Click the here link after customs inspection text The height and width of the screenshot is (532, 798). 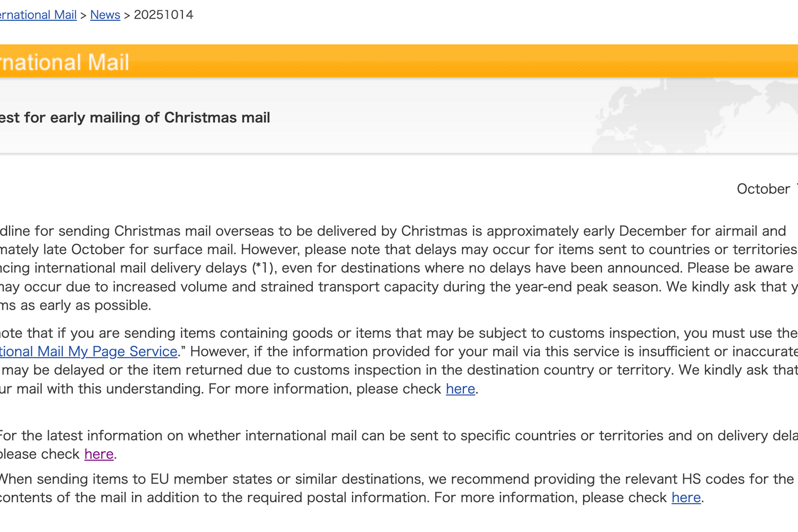pyautogui.click(x=459, y=389)
